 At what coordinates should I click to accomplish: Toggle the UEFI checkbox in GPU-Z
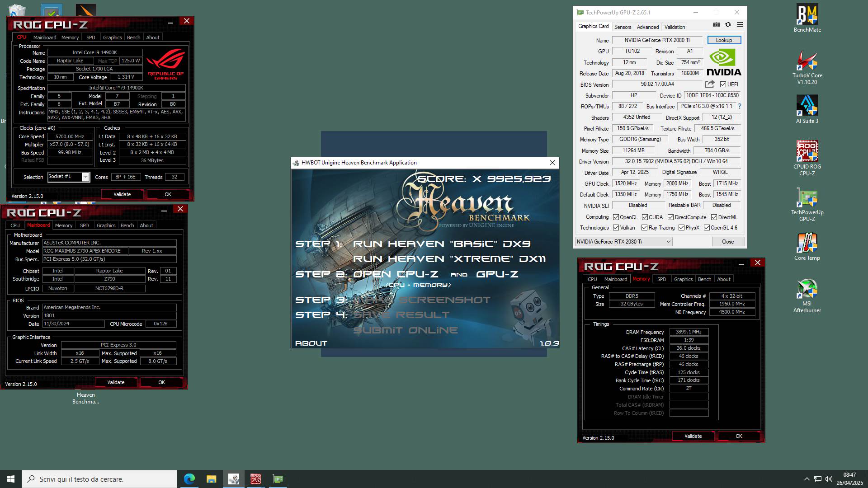coord(723,84)
